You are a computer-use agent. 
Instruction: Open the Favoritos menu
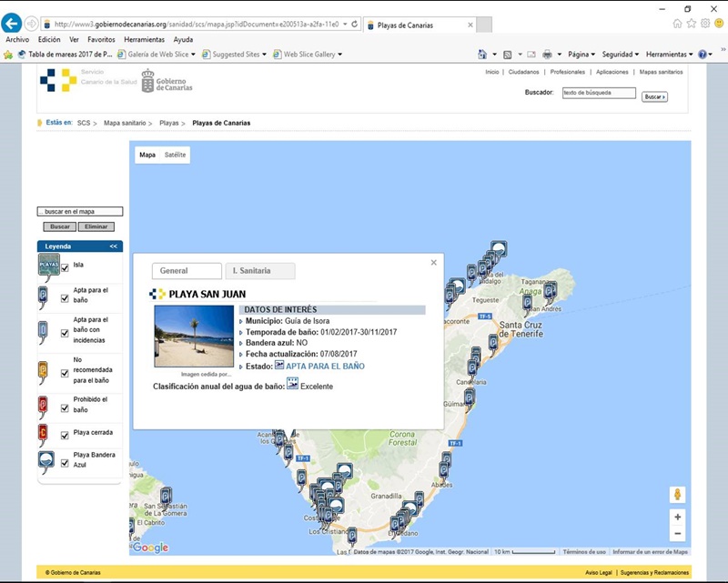101,40
